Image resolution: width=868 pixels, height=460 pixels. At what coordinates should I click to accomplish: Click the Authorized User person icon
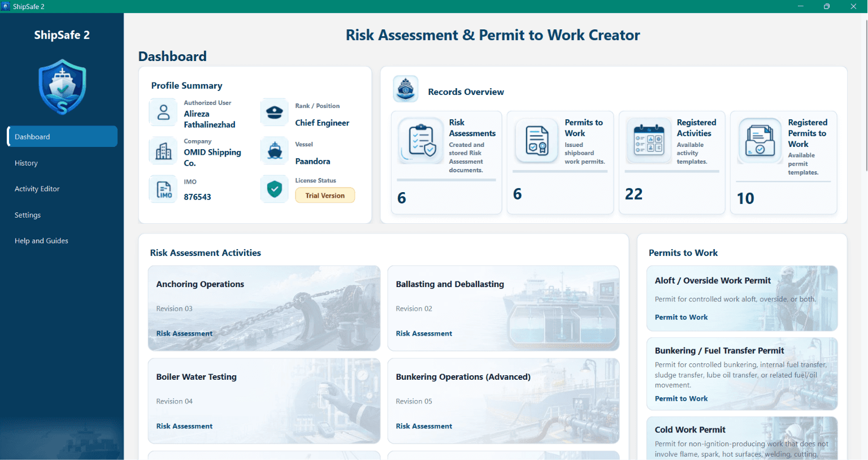(163, 112)
